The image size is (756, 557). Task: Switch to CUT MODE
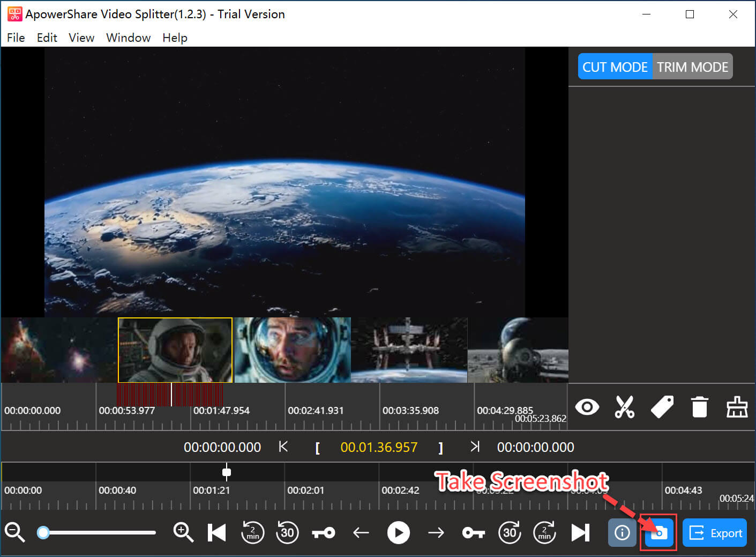point(615,67)
